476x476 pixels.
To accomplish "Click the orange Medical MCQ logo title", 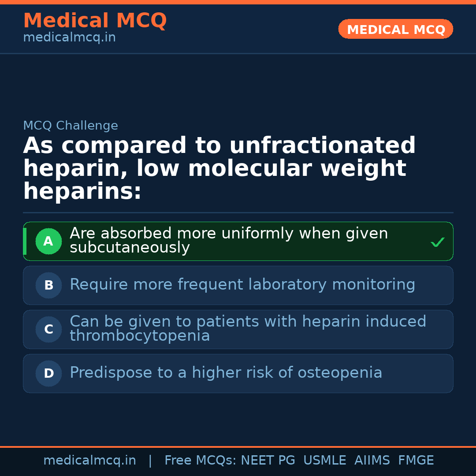I will [95, 21].
